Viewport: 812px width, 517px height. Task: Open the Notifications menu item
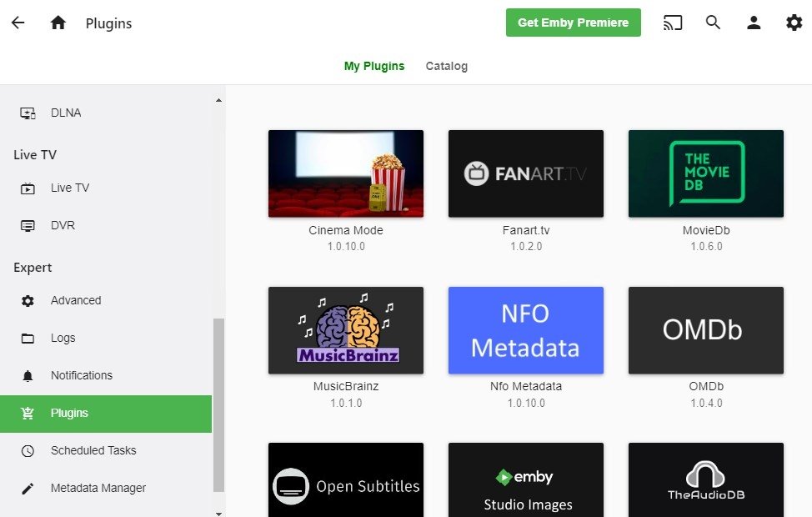point(106,375)
